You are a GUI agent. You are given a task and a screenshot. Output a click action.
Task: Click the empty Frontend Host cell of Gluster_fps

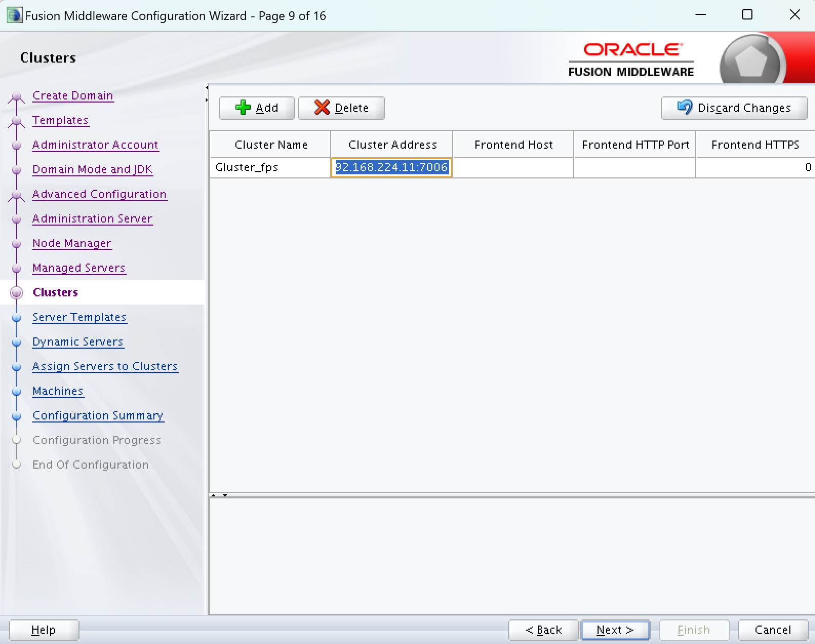coord(513,168)
